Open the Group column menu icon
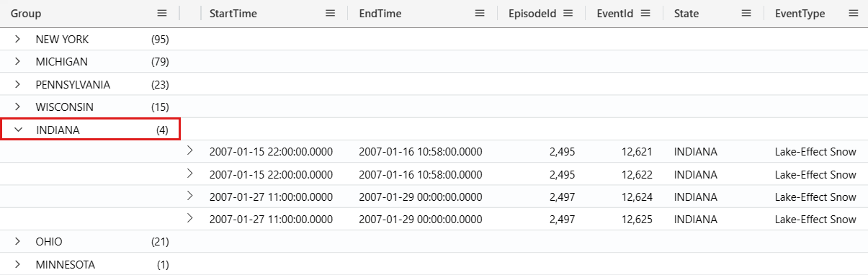The height and width of the screenshot is (275, 868). [x=162, y=14]
